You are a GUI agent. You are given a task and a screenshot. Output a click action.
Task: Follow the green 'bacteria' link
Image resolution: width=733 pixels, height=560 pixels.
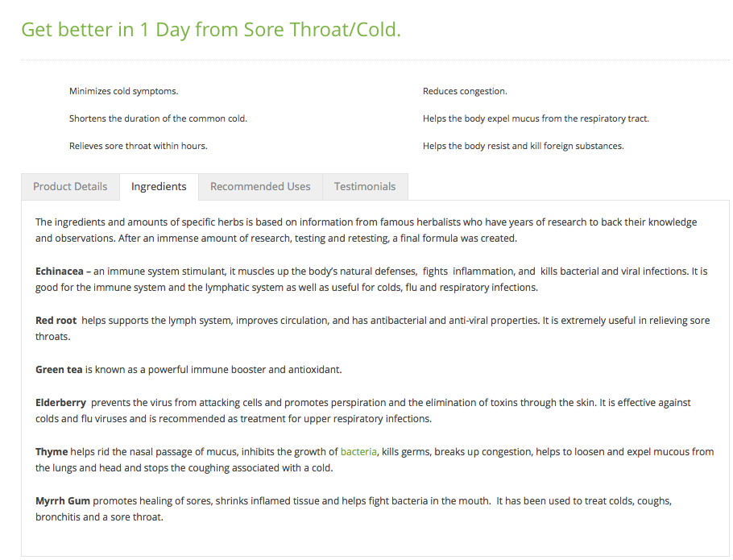[x=358, y=452]
